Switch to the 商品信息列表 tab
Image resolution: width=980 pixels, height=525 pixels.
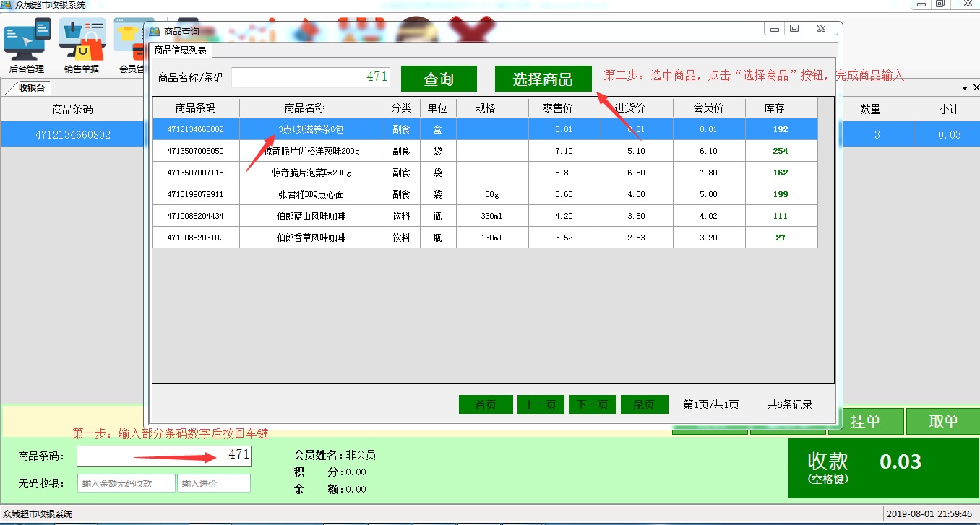click(x=180, y=50)
